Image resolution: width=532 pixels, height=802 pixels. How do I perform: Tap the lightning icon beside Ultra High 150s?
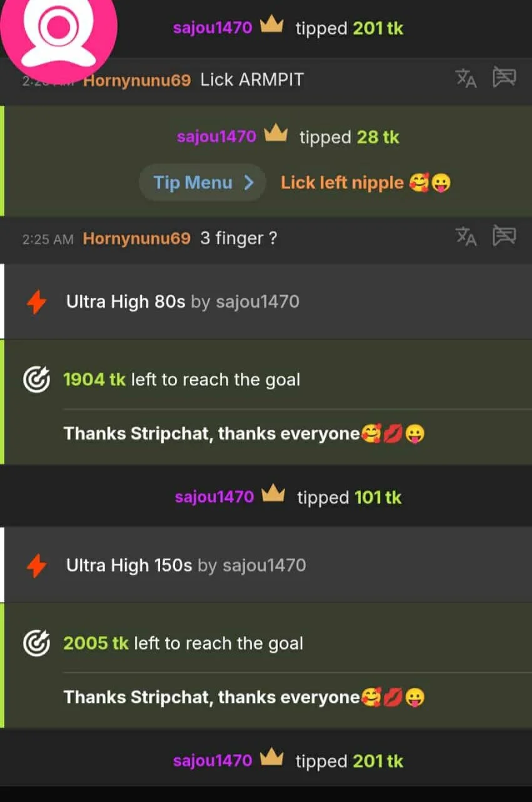[37, 566]
